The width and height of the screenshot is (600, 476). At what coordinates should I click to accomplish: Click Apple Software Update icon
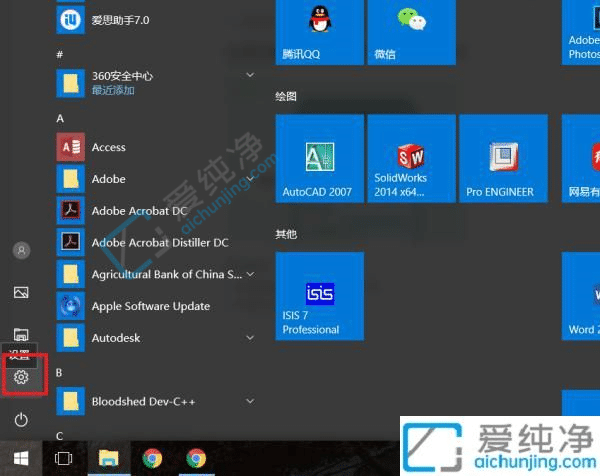[x=70, y=306]
